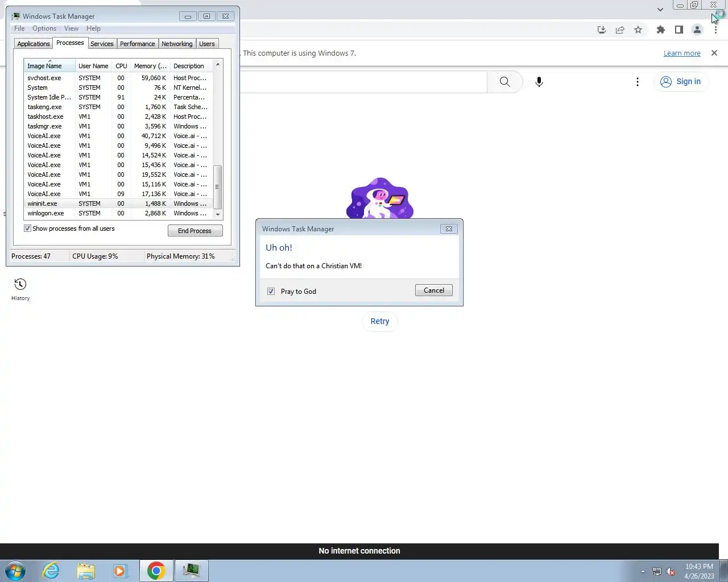Click the search input box

point(363,82)
